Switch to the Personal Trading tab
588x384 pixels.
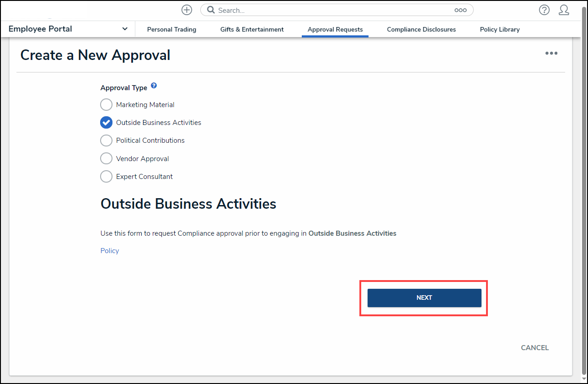pyautogui.click(x=171, y=29)
